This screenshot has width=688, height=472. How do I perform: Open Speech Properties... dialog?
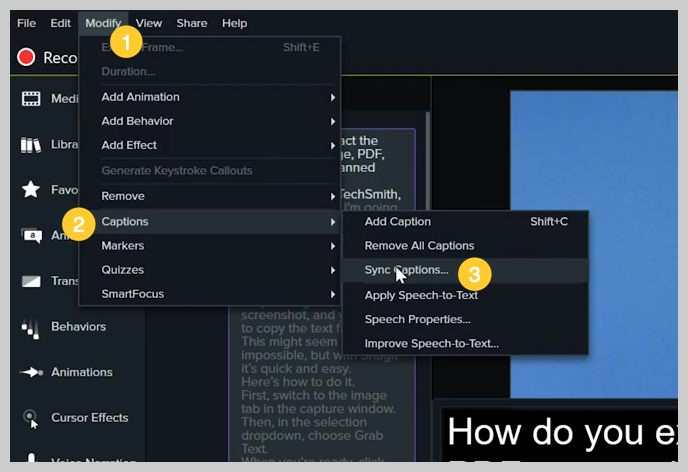pos(465,319)
